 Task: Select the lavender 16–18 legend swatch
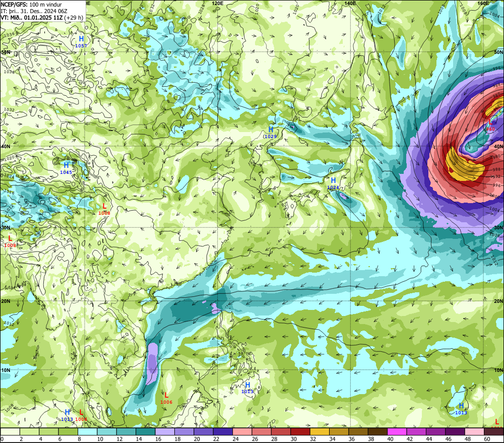point(165,431)
